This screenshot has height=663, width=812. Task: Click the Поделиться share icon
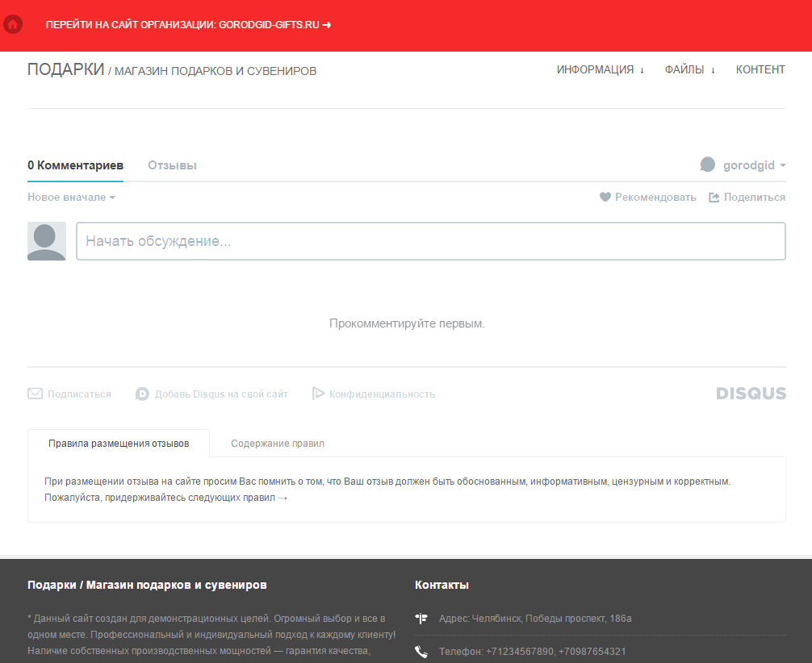point(714,198)
